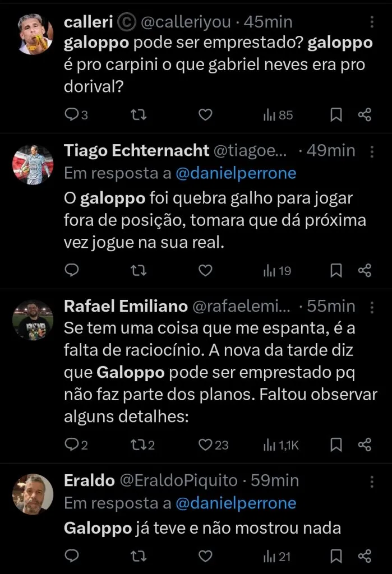Share calleri's tweet
The width and height of the screenshot is (392, 574).
[x=365, y=115]
